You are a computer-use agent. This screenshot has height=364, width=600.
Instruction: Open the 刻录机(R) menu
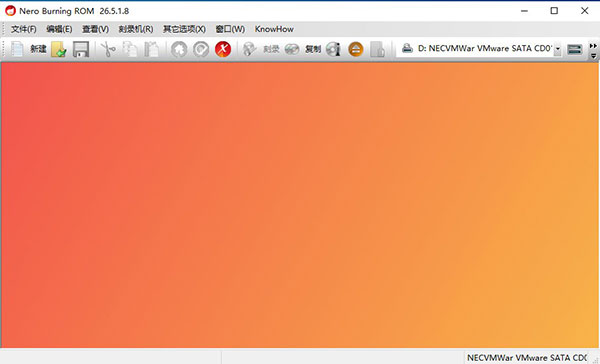coord(136,29)
